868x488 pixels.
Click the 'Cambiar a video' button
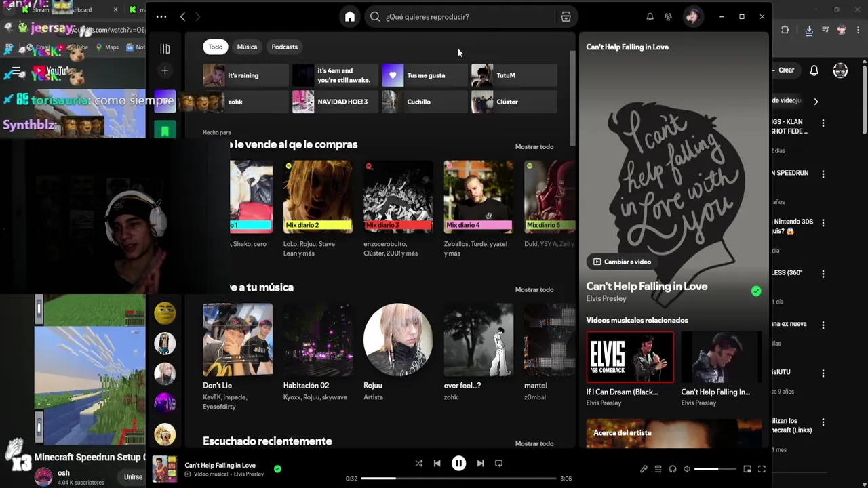click(x=623, y=262)
